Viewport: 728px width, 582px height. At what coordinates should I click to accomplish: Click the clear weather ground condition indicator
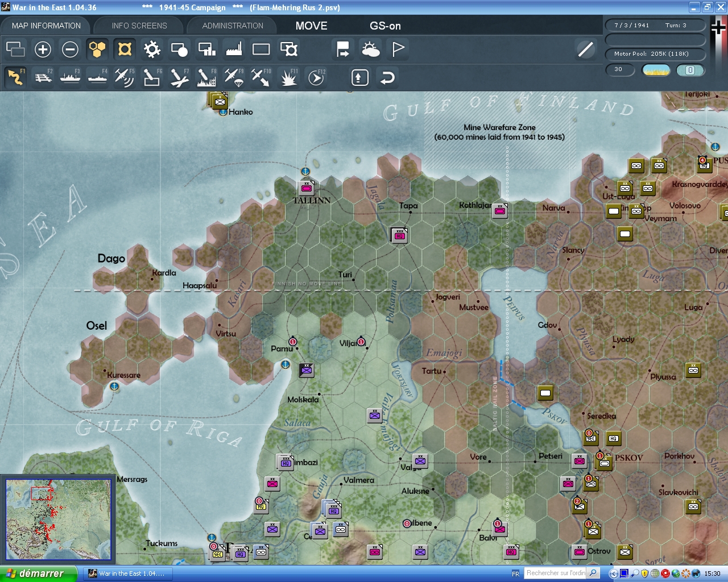point(656,70)
